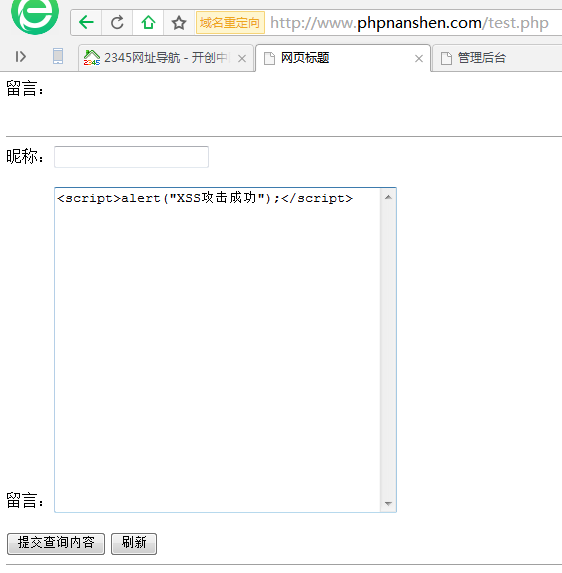Click inside the message textarea with script
This screenshot has height=573, width=562.
click(217, 350)
